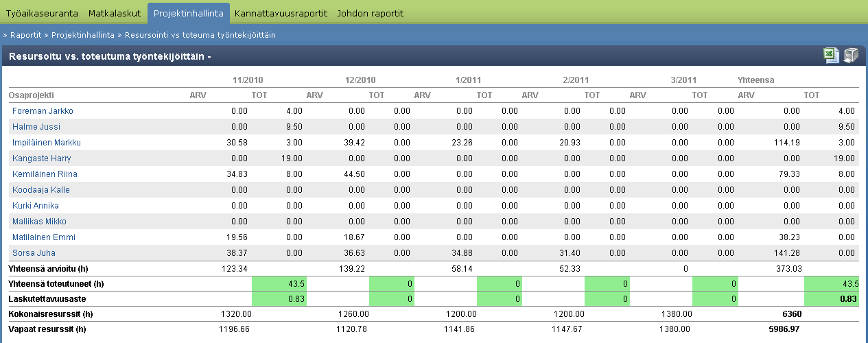868x343 pixels.
Task: Open employee Impiläinen Markku
Action: [x=47, y=143]
